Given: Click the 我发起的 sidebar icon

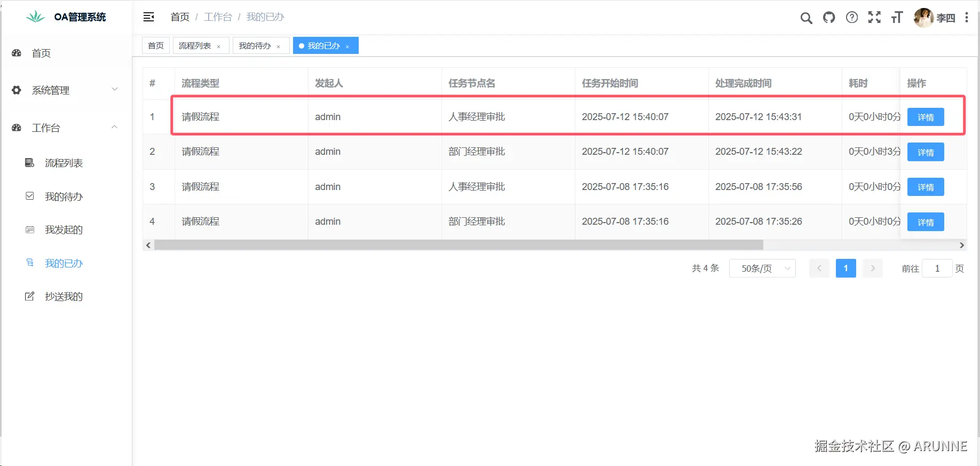Looking at the screenshot, I should [30, 230].
